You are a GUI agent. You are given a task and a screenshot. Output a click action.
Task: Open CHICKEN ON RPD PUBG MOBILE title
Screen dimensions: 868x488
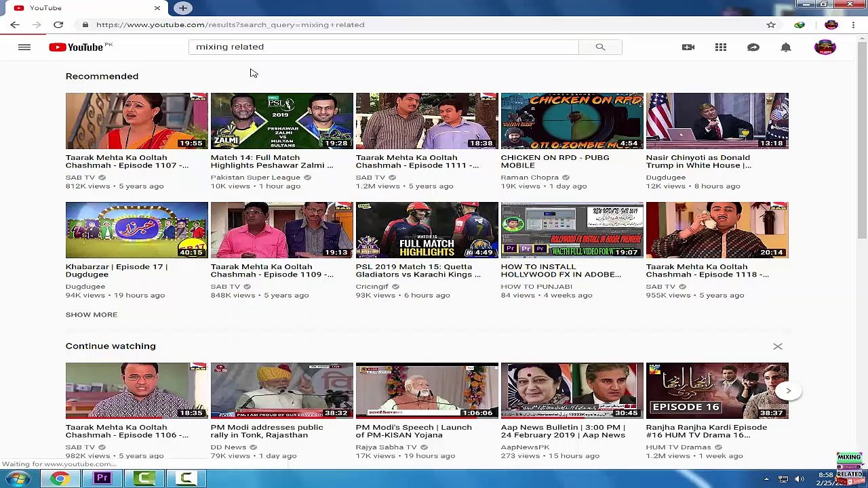tap(555, 161)
